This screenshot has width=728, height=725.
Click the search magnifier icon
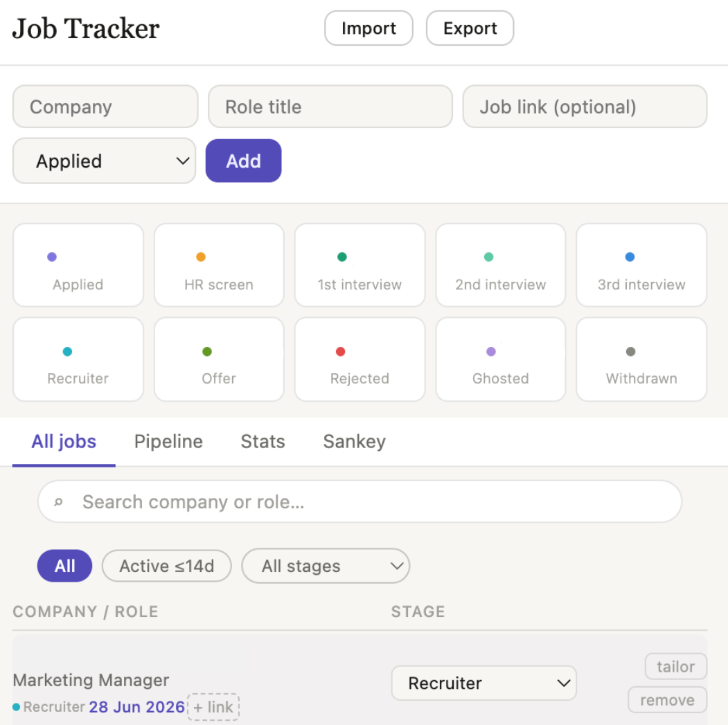click(x=58, y=502)
